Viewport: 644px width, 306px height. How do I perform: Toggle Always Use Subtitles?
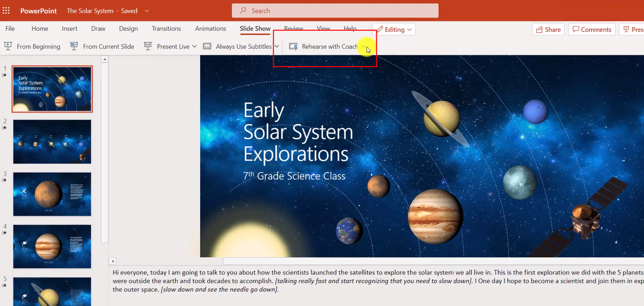click(238, 47)
